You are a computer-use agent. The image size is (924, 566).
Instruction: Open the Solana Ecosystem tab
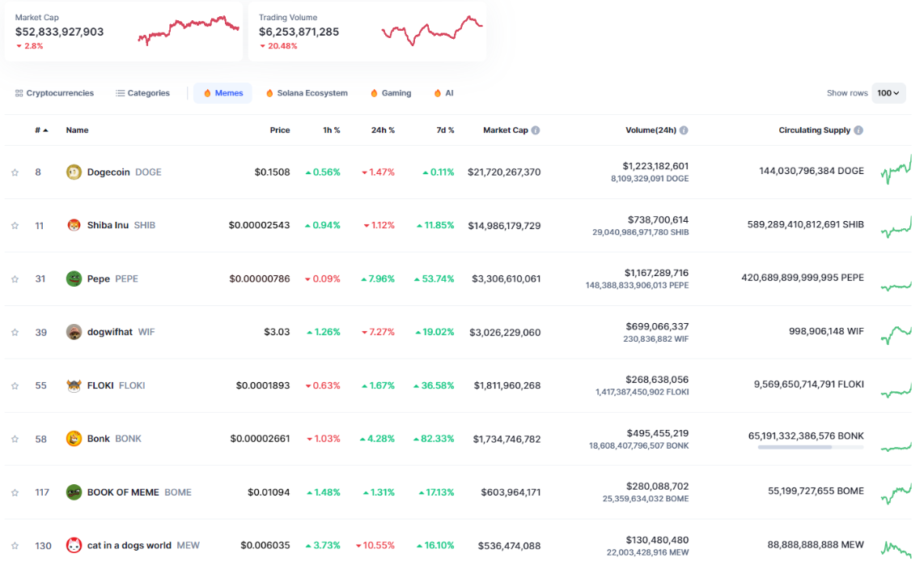click(307, 93)
